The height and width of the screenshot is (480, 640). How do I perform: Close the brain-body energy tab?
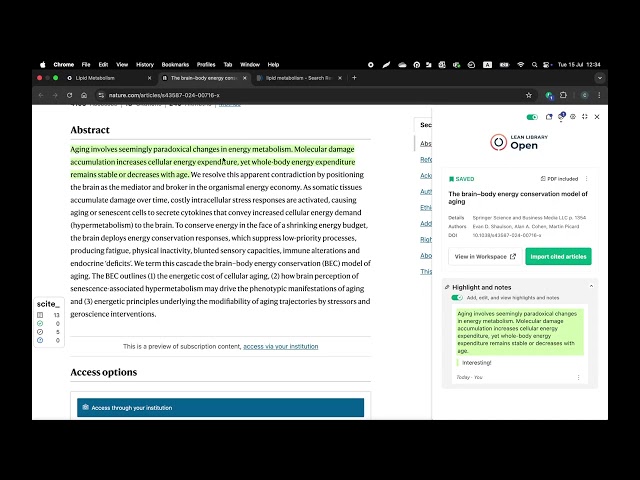click(245, 78)
